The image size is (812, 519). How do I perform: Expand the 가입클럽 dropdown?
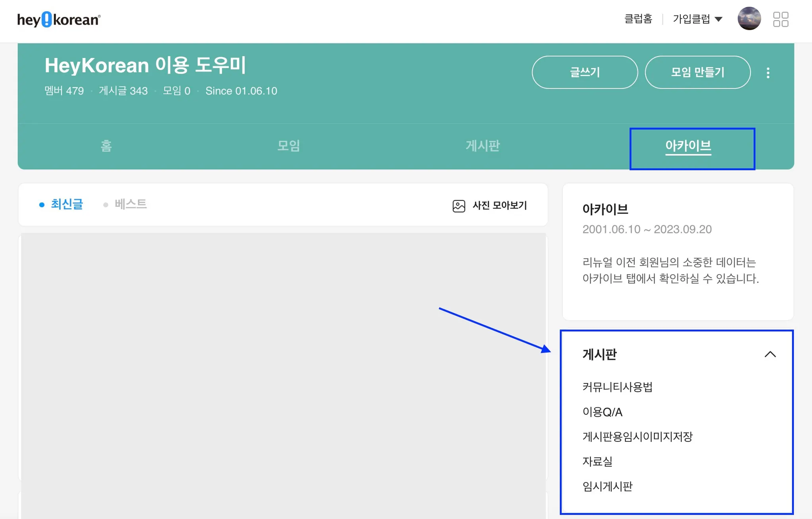tap(697, 19)
